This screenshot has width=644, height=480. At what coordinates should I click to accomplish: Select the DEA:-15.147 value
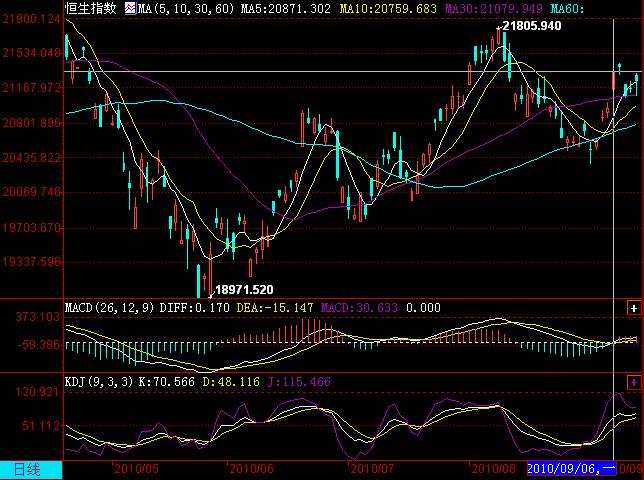[x=275, y=308]
